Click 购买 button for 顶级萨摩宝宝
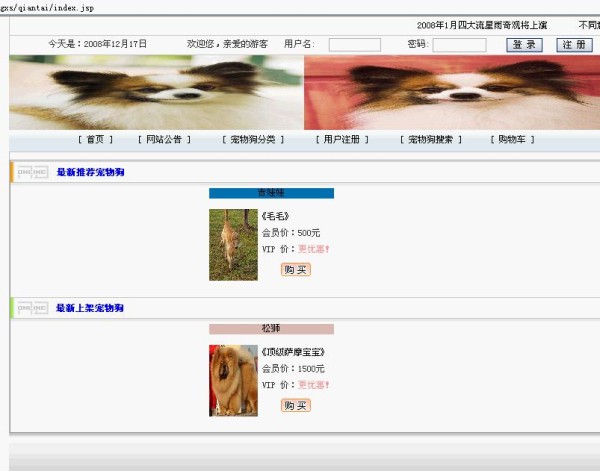Screen dimensions: 600x471 tap(295, 406)
